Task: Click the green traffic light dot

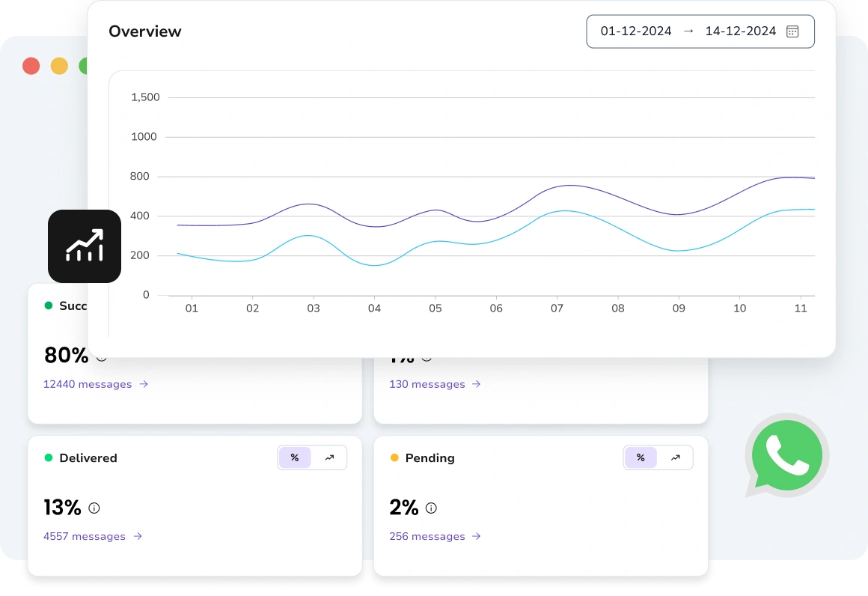Action: pos(87,66)
